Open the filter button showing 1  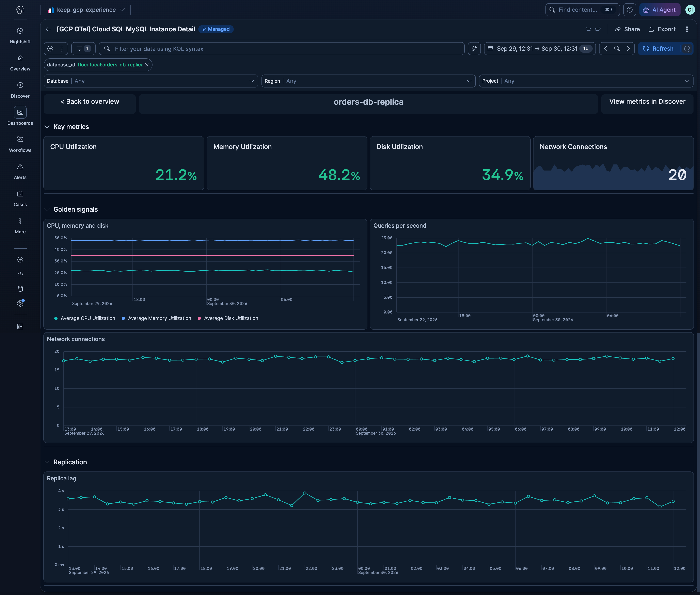pos(83,49)
